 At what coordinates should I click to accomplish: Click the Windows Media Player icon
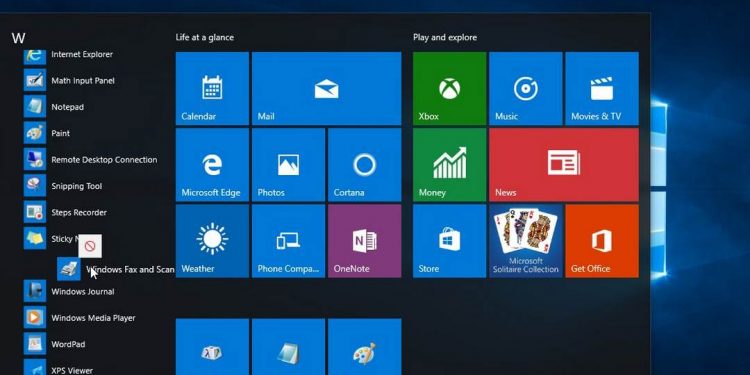35,317
